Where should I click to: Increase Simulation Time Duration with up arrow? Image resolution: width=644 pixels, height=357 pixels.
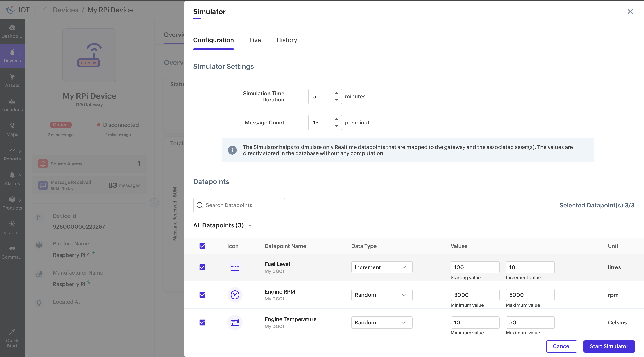[x=337, y=93]
